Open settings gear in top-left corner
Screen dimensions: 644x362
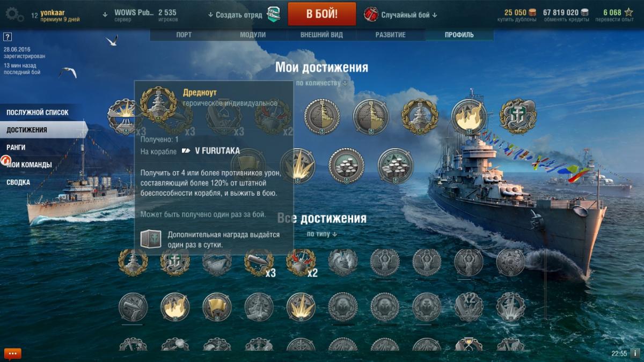click(x=14, y=14)
